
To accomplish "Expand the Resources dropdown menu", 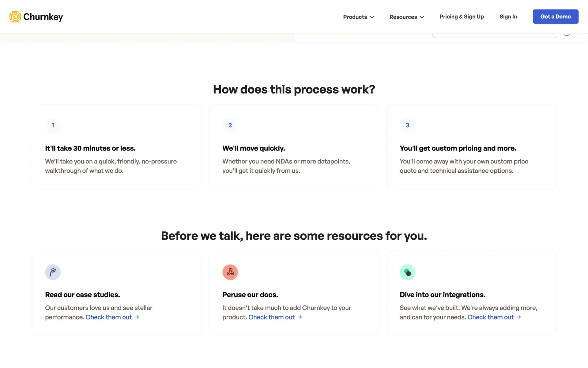I will pos(403,17).
